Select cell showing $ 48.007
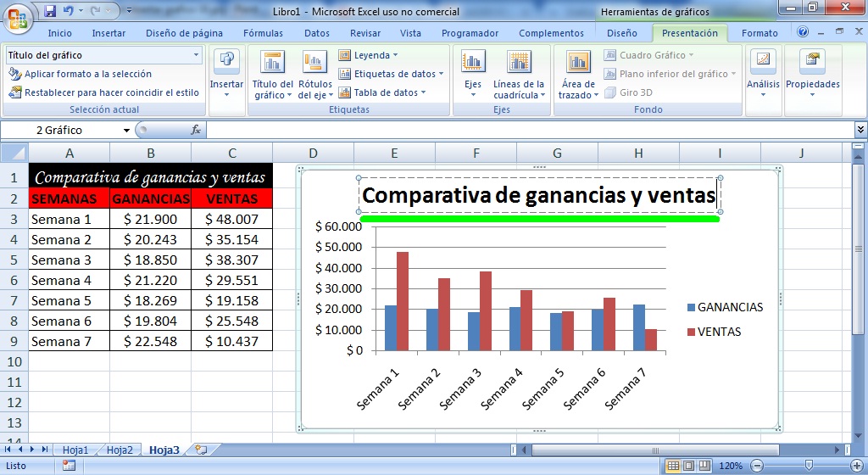868x475 pixels. [x=232, y=219]
